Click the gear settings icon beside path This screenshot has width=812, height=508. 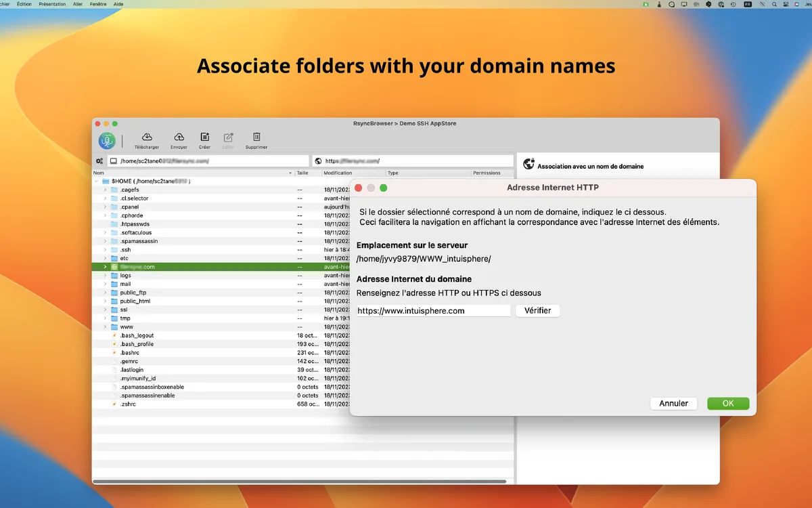[x=99, y=161]
